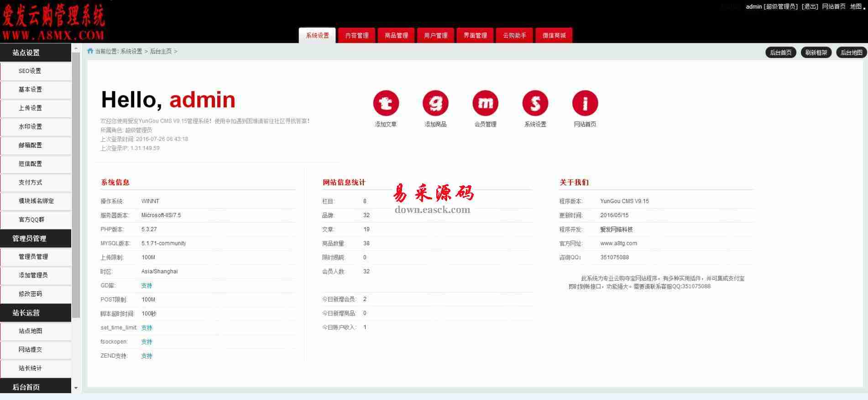
Task: Click the 网站信息统计 section heading
Action: 344,182
